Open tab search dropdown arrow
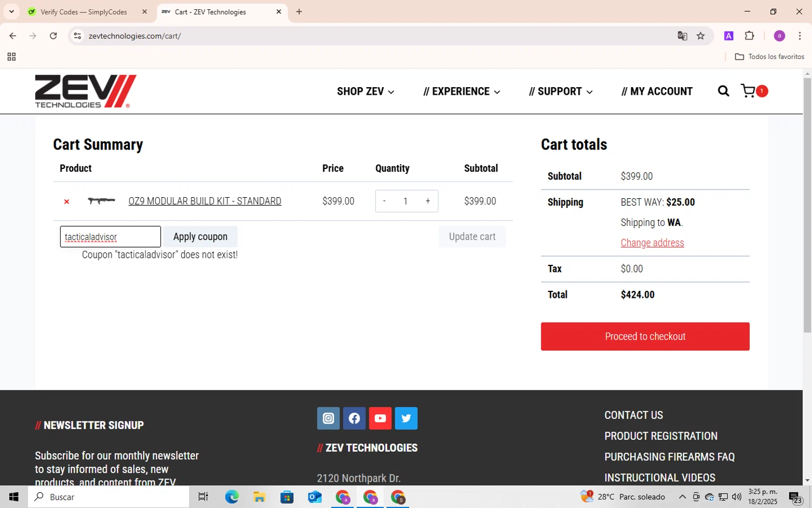 click(11, 11)
